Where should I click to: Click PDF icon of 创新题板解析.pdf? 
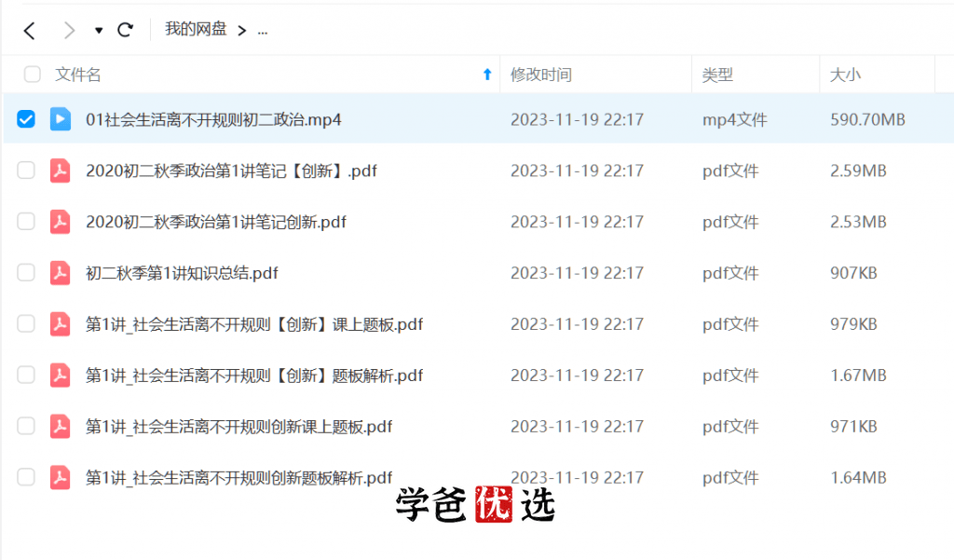tap(60, 477)
